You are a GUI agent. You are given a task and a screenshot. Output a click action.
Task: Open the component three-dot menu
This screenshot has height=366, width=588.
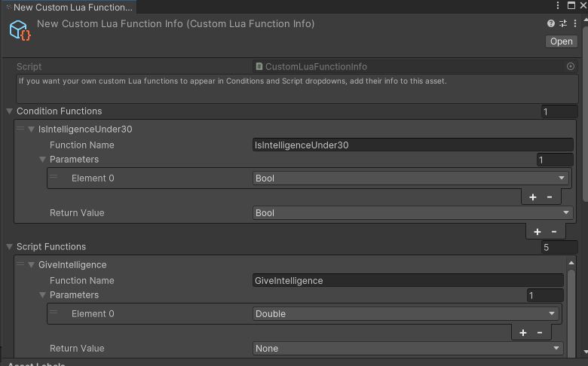[575, 23]
